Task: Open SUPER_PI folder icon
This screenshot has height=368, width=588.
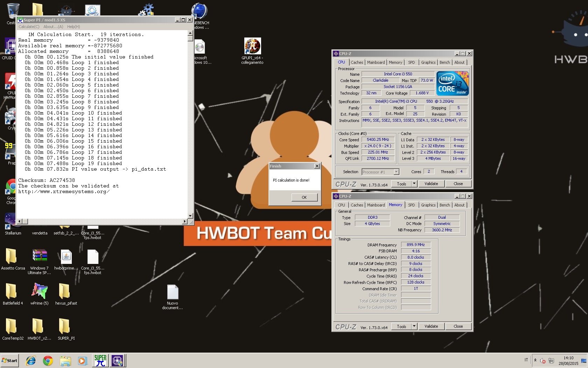Action: click(x=66, y=329)
